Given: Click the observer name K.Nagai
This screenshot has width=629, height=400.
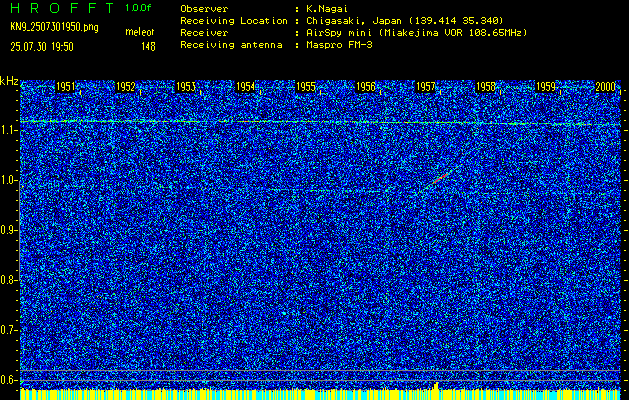Looking at the screenshot, I should 327,9.
